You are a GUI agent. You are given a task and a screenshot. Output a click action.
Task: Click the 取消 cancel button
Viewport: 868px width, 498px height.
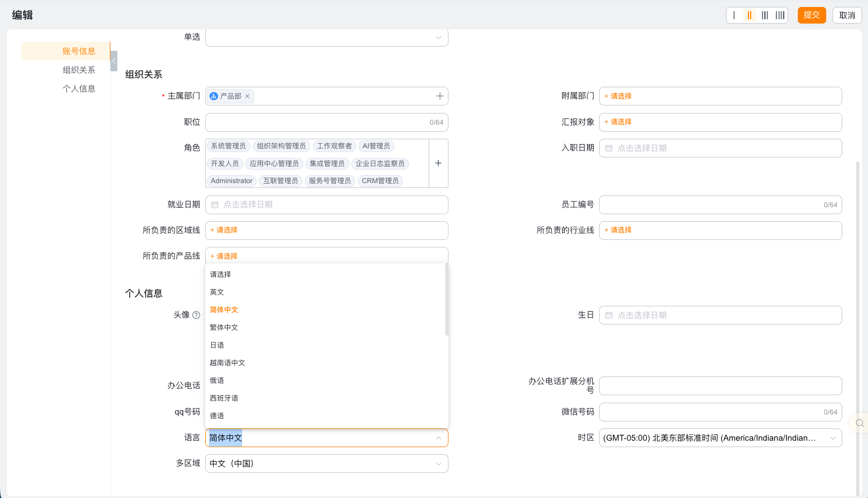point(847,15)
